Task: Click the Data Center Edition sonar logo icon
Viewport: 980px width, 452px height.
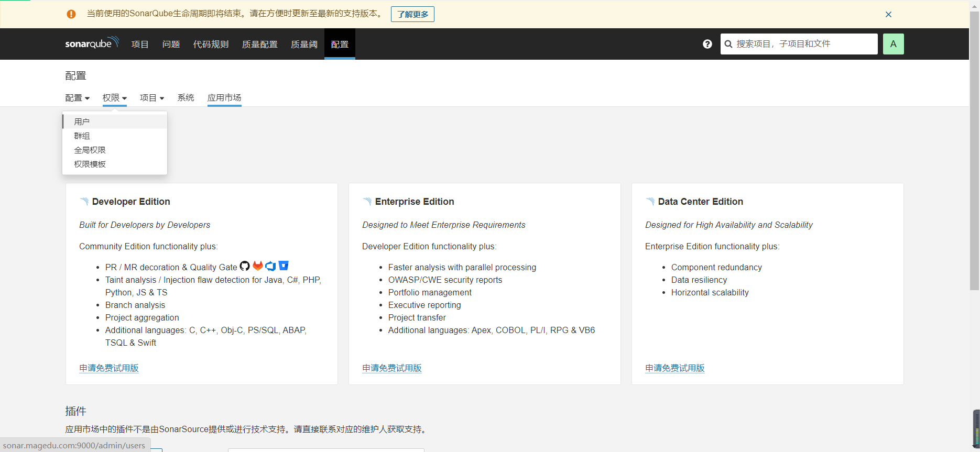Action: click(650, 202)
